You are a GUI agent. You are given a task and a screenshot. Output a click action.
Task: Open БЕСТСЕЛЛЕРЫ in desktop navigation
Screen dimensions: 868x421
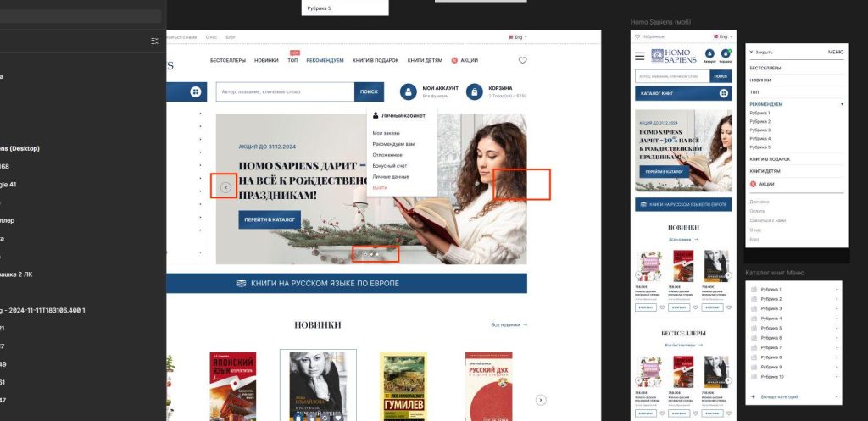click(228, 60)
